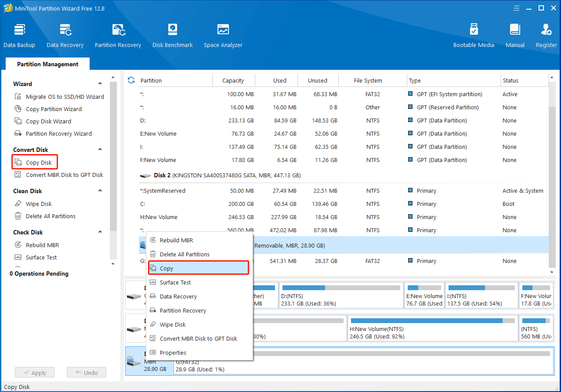561x392 pixels.
Task: Launch Data Recovery from the toolbar
Action: (x=65, y=35)
